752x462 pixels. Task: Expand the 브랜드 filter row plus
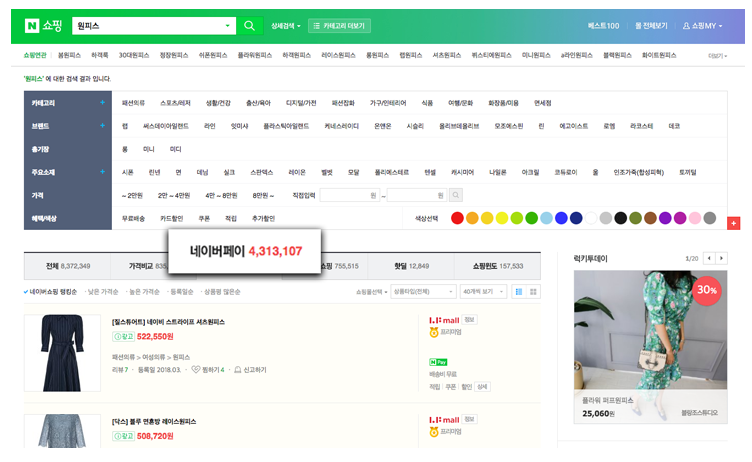102,125
